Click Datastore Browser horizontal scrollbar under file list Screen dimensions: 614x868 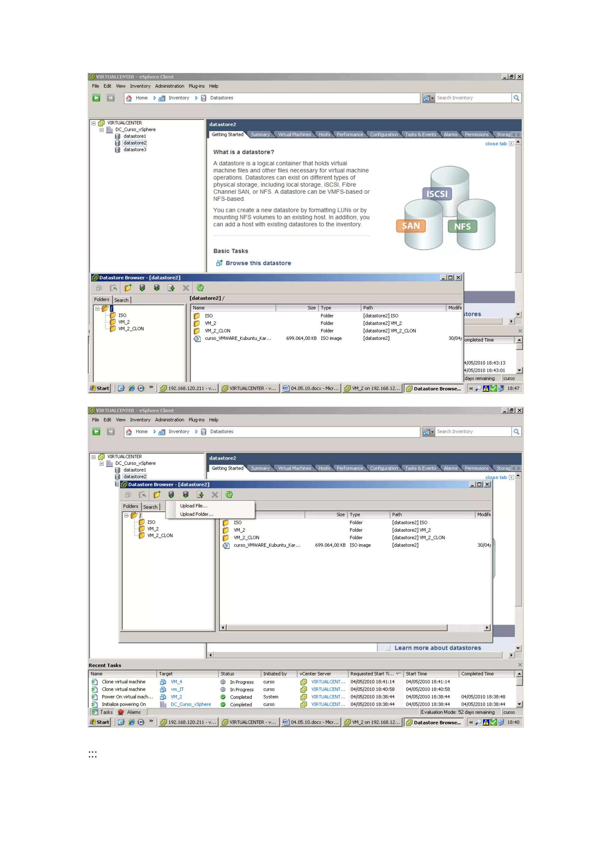(x=337, y=627)
